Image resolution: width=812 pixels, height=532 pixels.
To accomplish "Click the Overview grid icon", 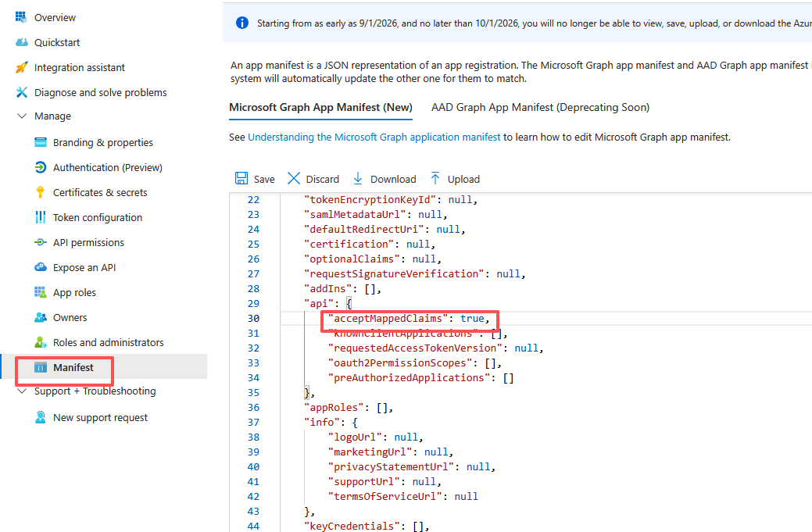I will pos(21,17).
